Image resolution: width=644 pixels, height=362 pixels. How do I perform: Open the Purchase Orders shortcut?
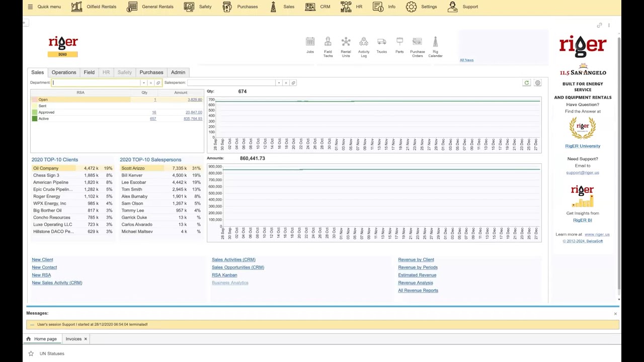pyautogui.click(x=417, y=47)
